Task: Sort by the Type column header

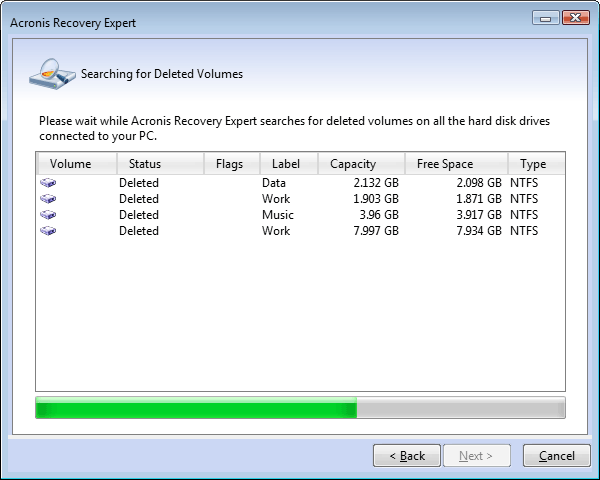Action: click(x=536, y=164)
